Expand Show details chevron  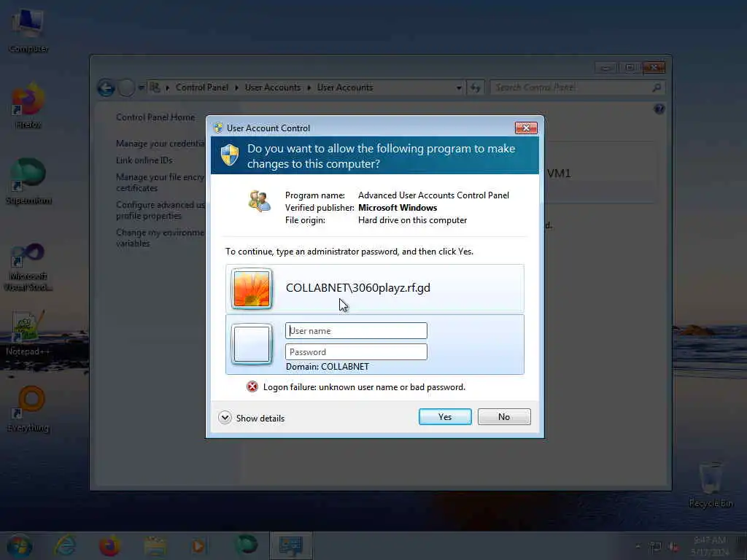tap(225, 418)
